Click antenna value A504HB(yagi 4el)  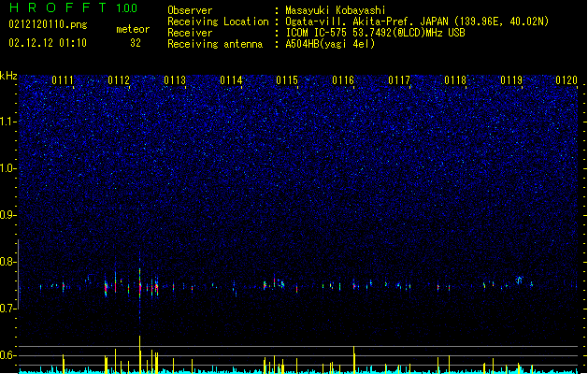[330, 44]
